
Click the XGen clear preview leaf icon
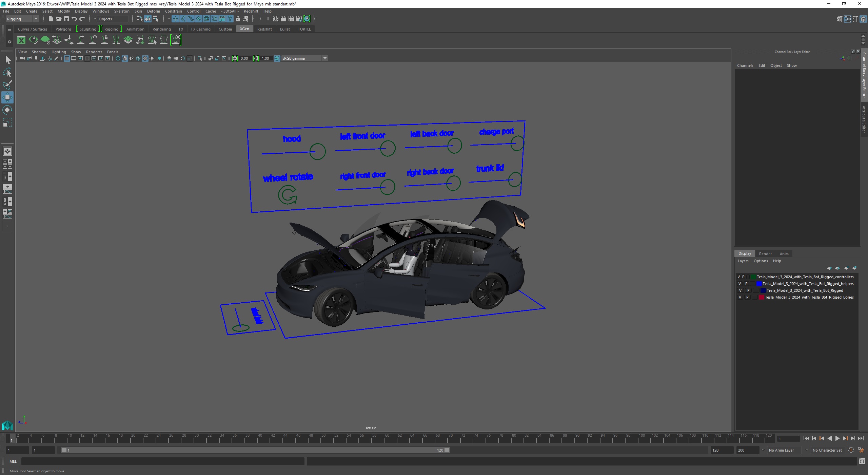(x=45, y=40)
